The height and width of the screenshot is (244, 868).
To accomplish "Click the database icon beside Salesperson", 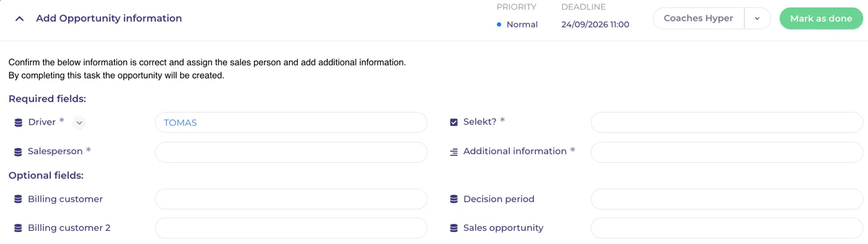I will pyautogui.click(x=18, y=152).
